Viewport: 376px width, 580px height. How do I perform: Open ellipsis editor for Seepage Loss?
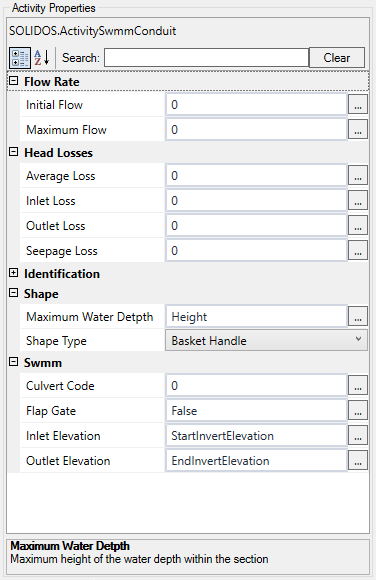click(x=358, y=251)
